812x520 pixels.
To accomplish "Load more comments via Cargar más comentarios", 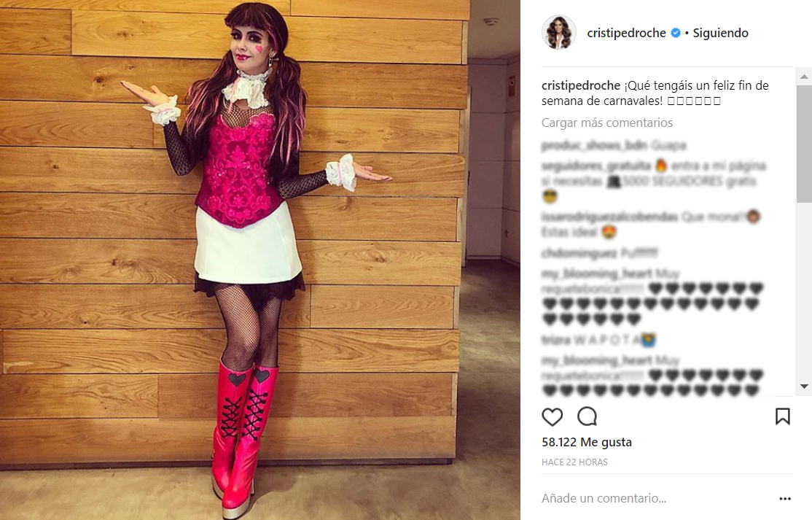I will click(607, 123).
